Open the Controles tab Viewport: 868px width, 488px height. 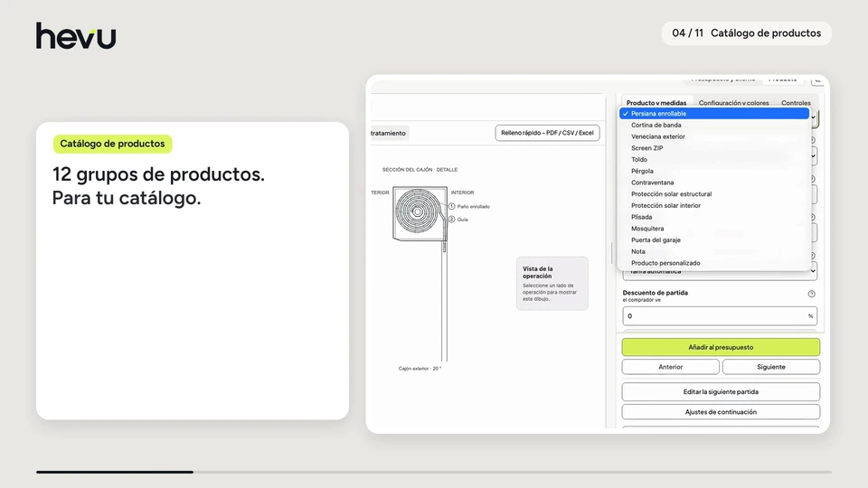pyautogui.click(x=796, y=103)
